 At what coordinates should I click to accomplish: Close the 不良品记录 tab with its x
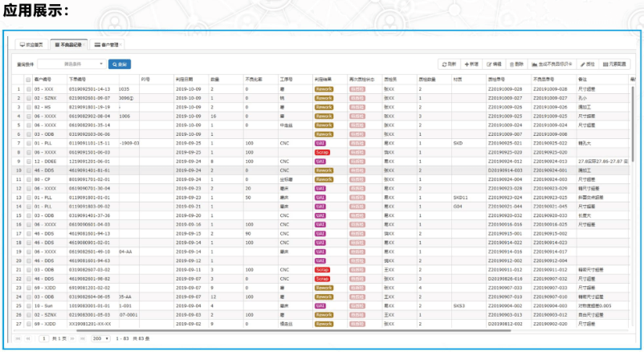[x=84, y=44]
